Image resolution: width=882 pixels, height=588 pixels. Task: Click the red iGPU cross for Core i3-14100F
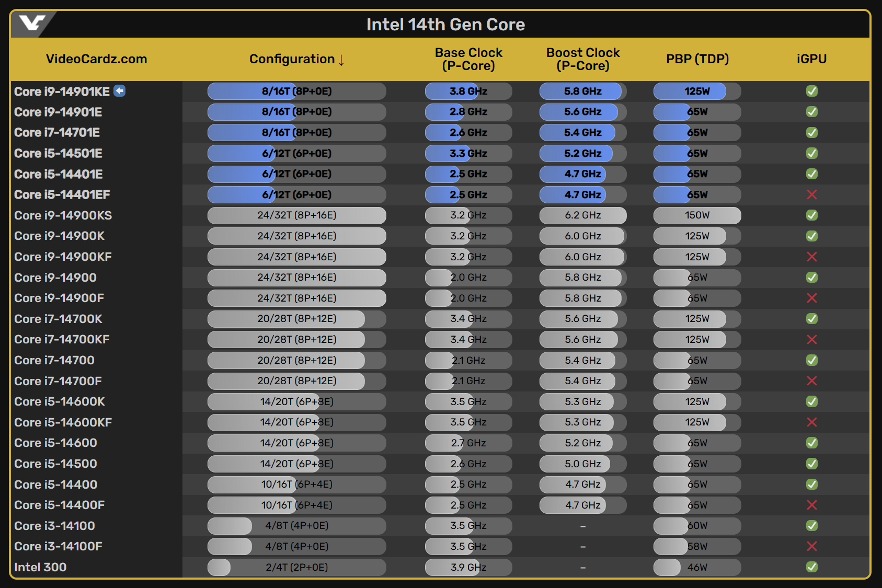(x=812, y=546)
